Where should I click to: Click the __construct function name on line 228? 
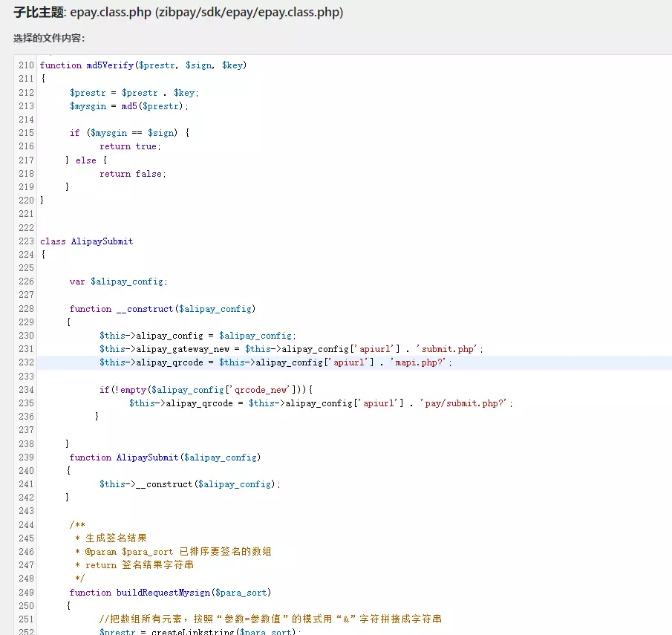144,308
